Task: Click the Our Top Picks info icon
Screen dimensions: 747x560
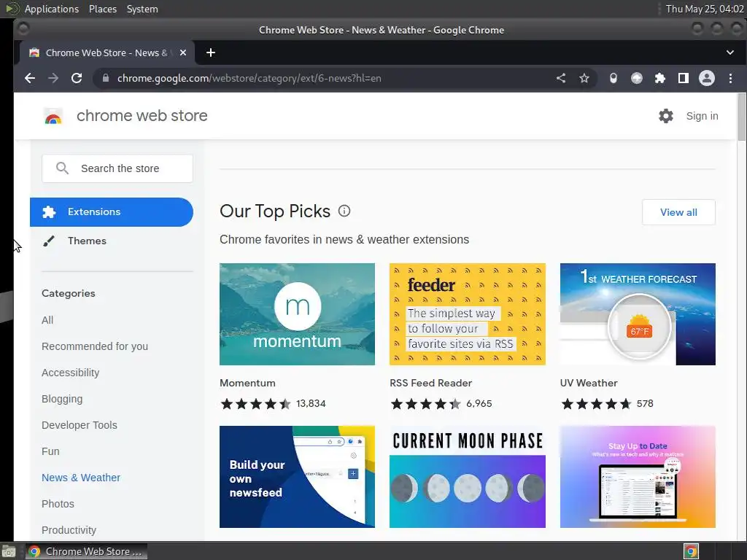Action: click(344, 211)
